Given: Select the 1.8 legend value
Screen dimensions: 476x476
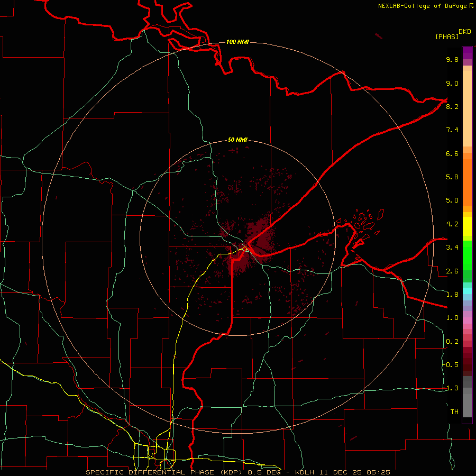Looking at the screenshot, I should tap(452, 295).
